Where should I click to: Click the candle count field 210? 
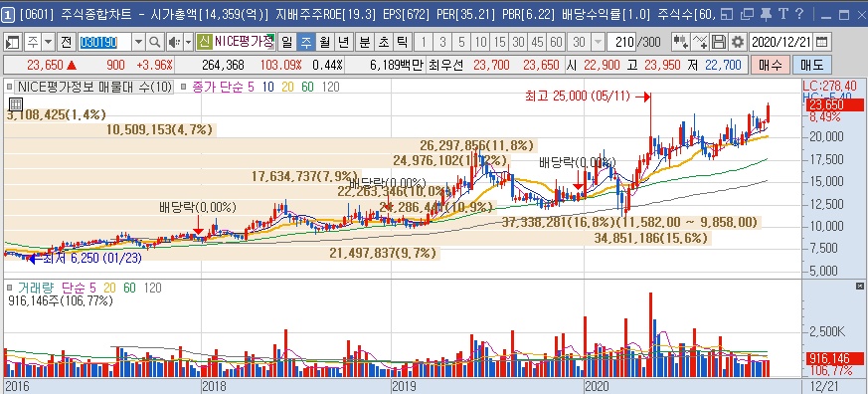(621, 42)
